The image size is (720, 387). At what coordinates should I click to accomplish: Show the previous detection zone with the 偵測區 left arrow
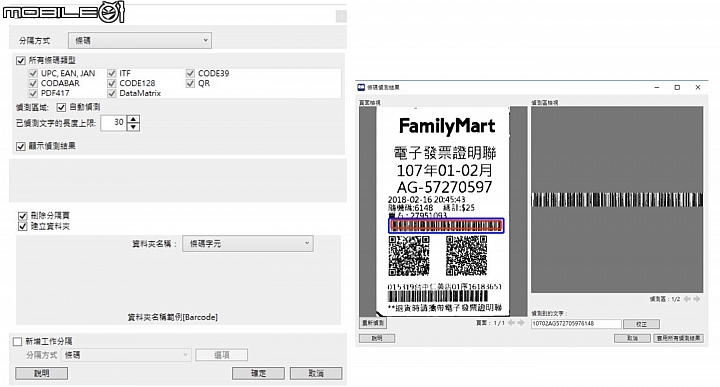[687, 299]
